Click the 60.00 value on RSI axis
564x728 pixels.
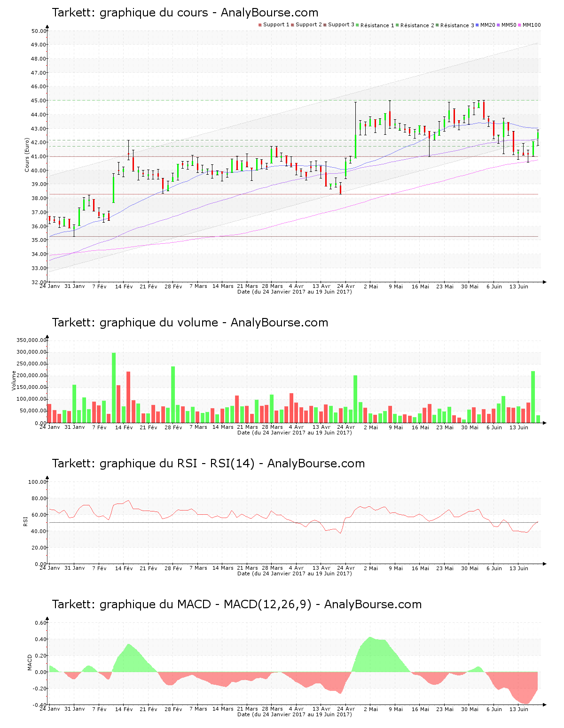pos(39,515)
